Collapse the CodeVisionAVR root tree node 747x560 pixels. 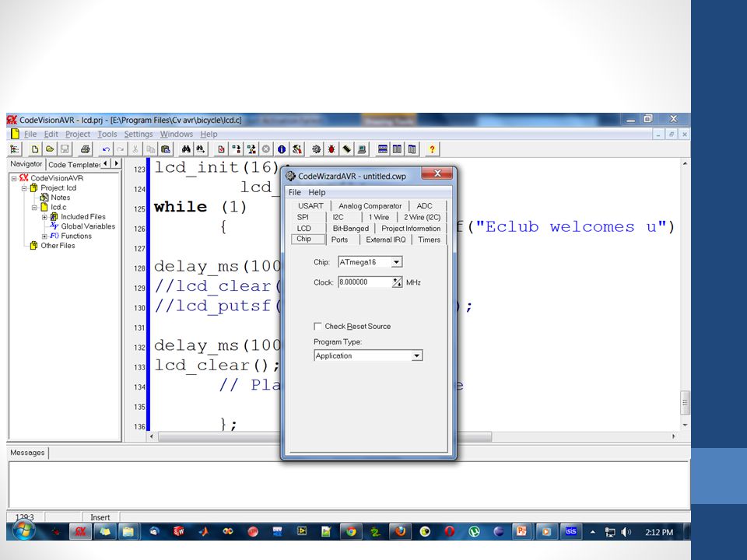coord(14,178)
